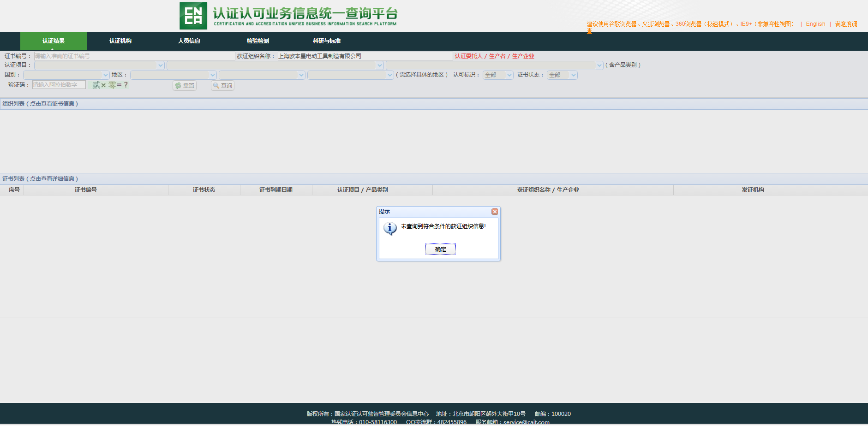The width and height of the screenshot is (868, 426).
Task: Click the 重置 reset button
Action: [185, 86]
